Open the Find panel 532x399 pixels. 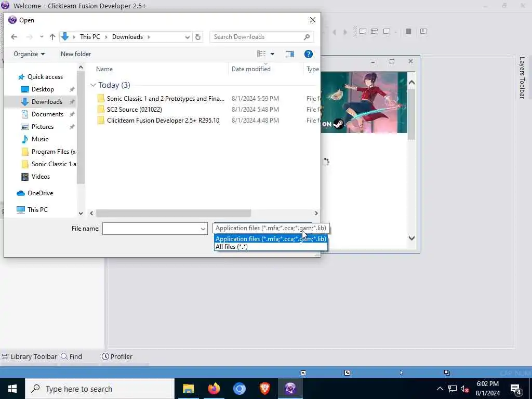point(72,356)
